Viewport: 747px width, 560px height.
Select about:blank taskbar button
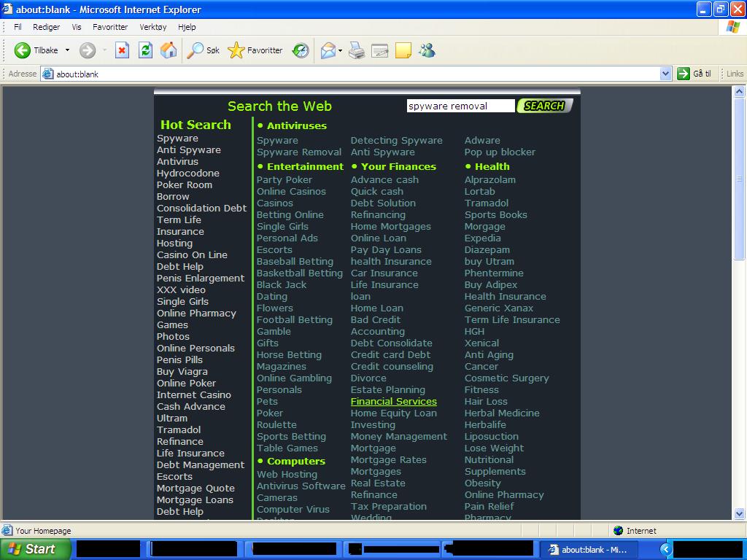pyautogui.click(x=589, y=550)
